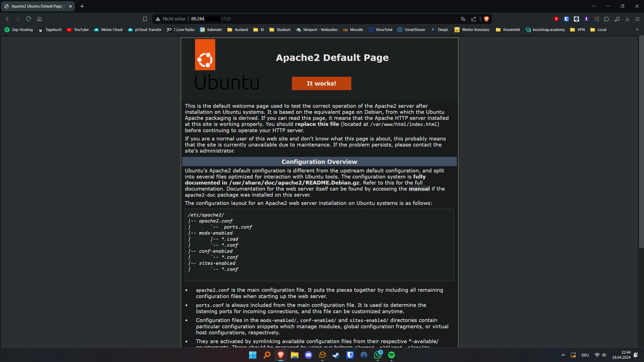Open the Bitwarden extension icon
The height and width of the screenshot is (362, 644).
pyautogui.click(x=566, y=19)
